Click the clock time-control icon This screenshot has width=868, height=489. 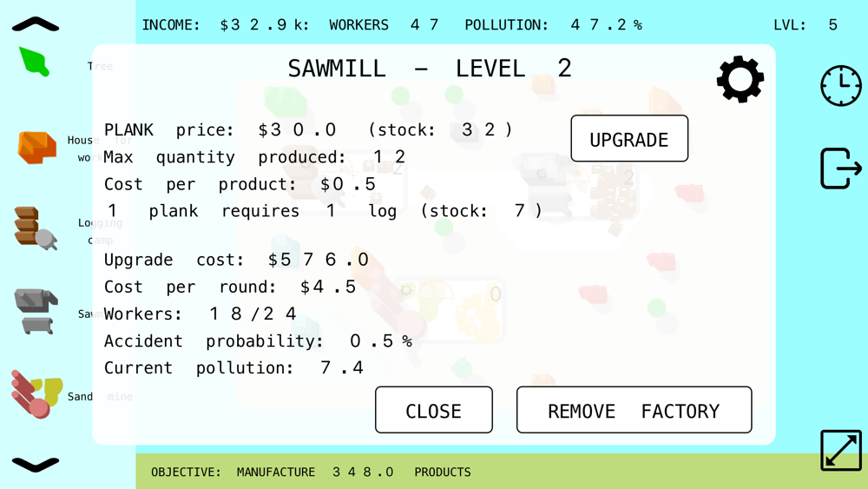tap(841, 86)
